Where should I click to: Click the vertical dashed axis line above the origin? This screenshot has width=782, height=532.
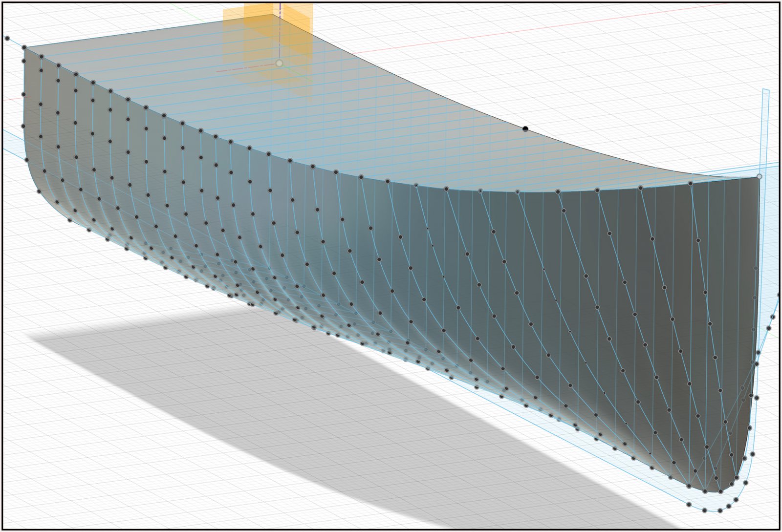(x=280, y=29)
